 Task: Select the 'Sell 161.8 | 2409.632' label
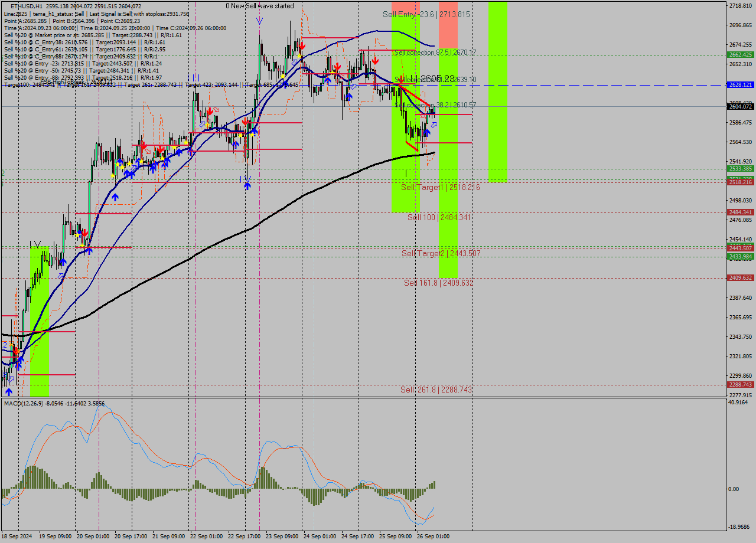tap(438, 283)
